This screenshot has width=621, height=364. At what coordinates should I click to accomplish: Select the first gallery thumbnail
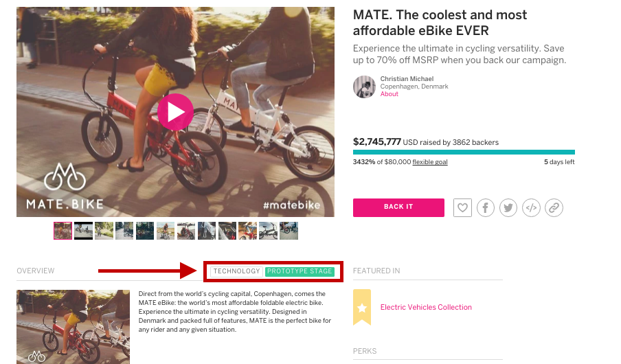point(63,231)
